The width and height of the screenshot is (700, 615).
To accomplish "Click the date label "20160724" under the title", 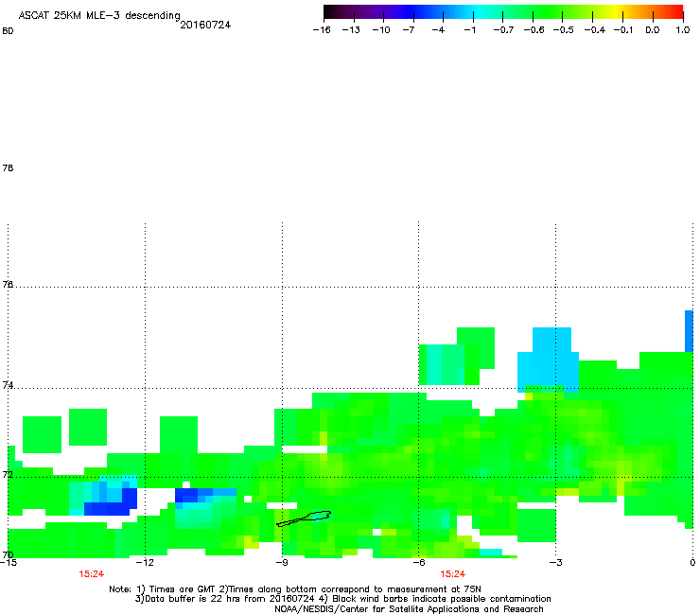I will (205, 25).
